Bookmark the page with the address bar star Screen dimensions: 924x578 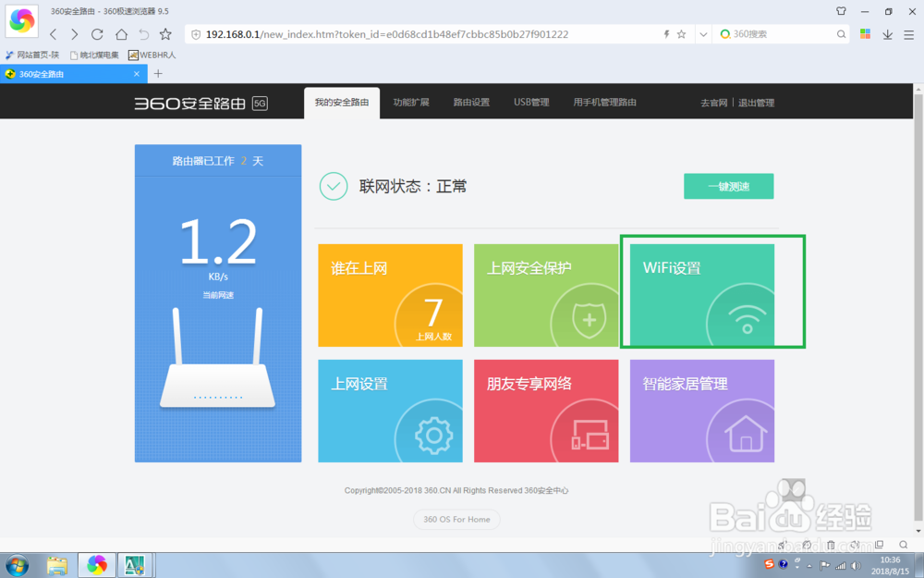pos(681,34)
